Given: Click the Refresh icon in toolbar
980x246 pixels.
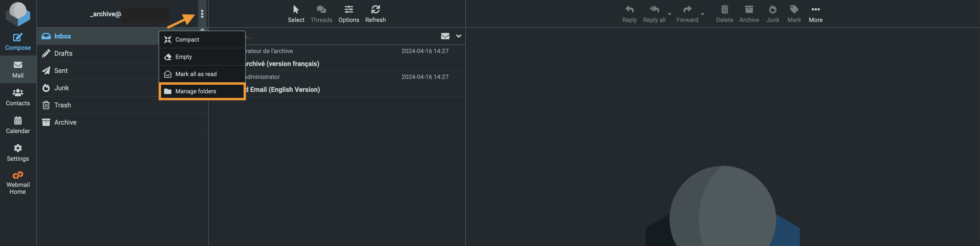Looking at the screenshot, I should tap(375, 9).
